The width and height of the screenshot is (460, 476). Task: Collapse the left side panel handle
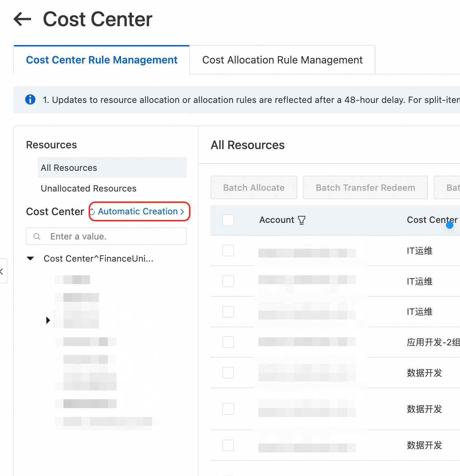point(2,271)
